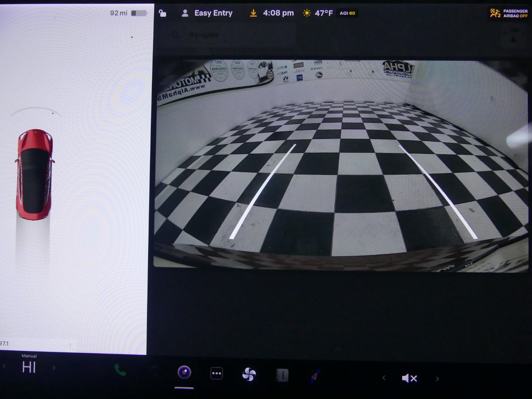Open the owner's manual info icon
Image resolution: width=532 pixels, height=399 pixels.
[x=282, y=375]
